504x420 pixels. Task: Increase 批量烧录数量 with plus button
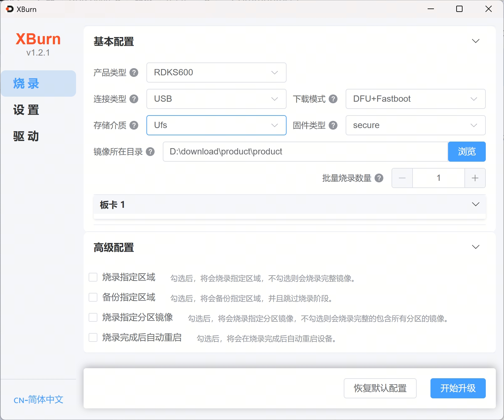click(x=475, y=178)
